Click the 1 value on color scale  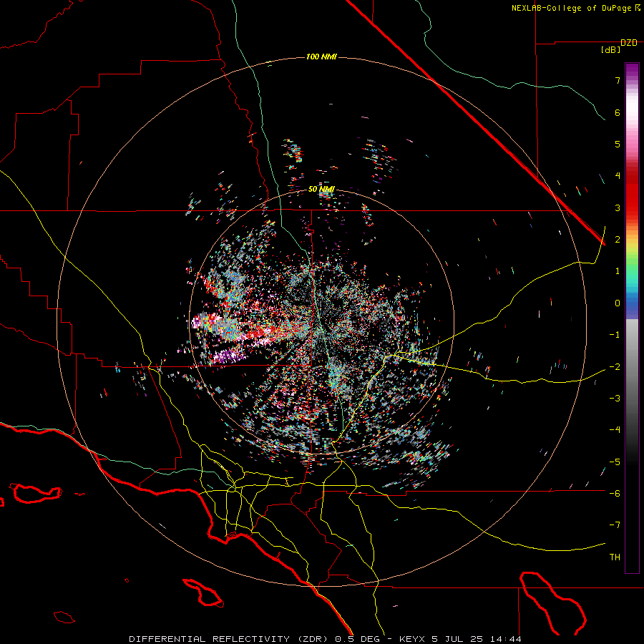618,271
